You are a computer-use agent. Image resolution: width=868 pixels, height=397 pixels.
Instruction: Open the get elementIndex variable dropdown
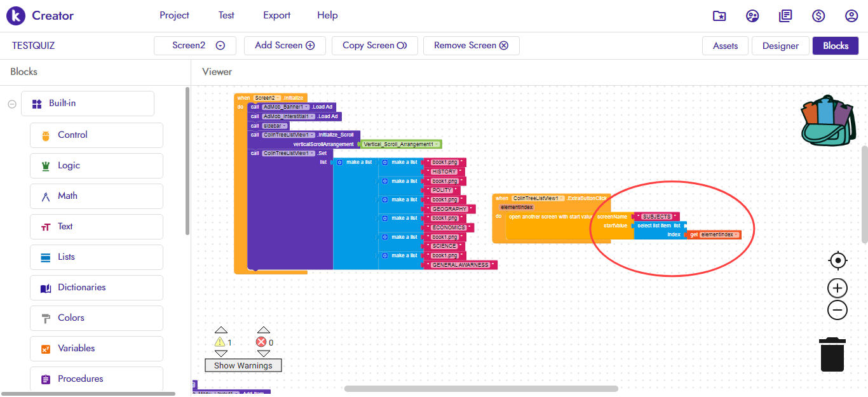[x=720, y=235]
